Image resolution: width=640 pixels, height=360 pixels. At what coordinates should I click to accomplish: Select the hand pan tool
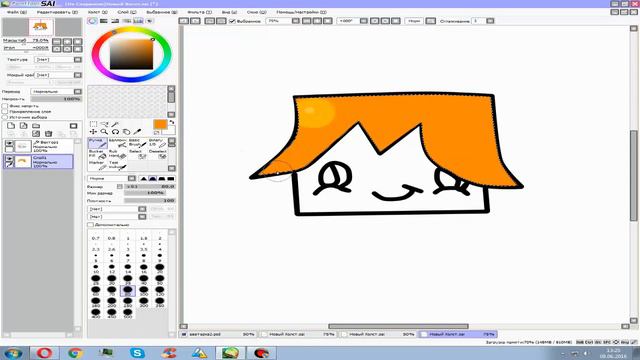pyautogui.click(x=127, y=132)
